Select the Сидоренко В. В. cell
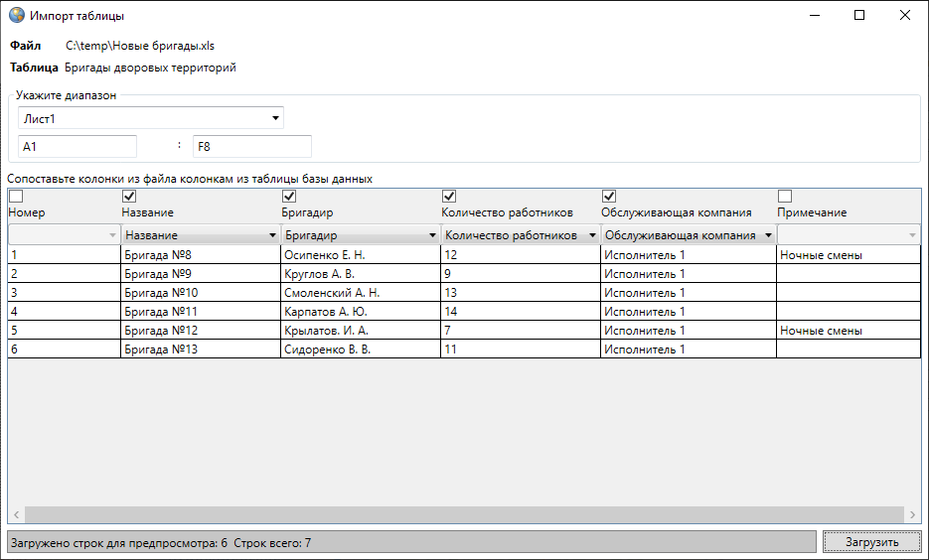929x560 pixels. [x=360, y=350]
